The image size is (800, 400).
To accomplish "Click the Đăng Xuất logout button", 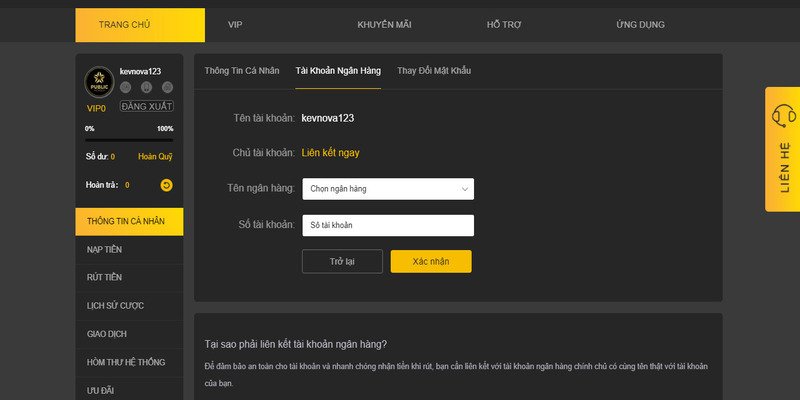I will click(x=147, y=106).
